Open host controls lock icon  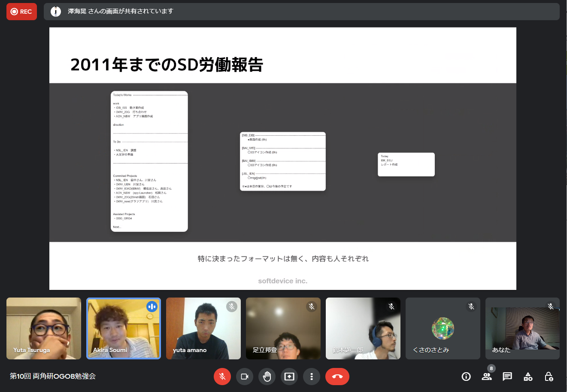(549, 377)
